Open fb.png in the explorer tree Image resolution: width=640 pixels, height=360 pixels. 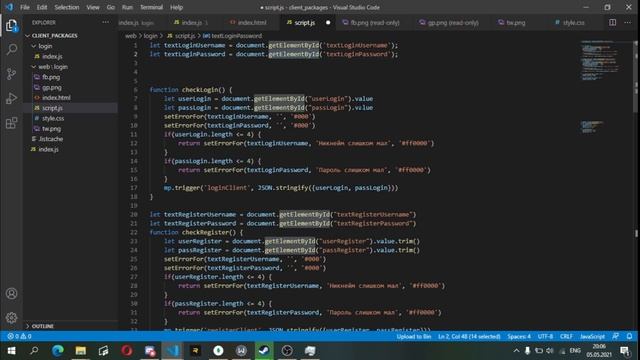tap(51, 77)
